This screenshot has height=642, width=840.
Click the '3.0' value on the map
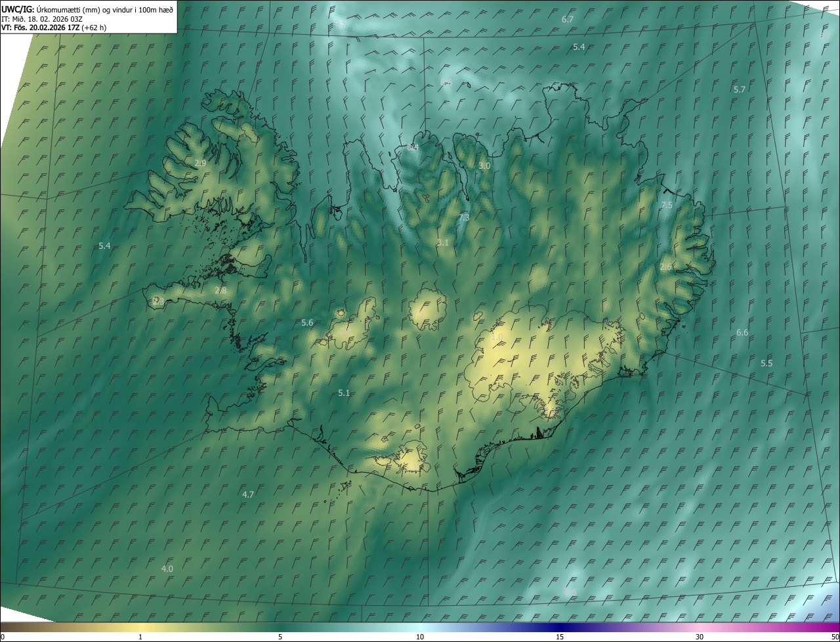(484, 166)
